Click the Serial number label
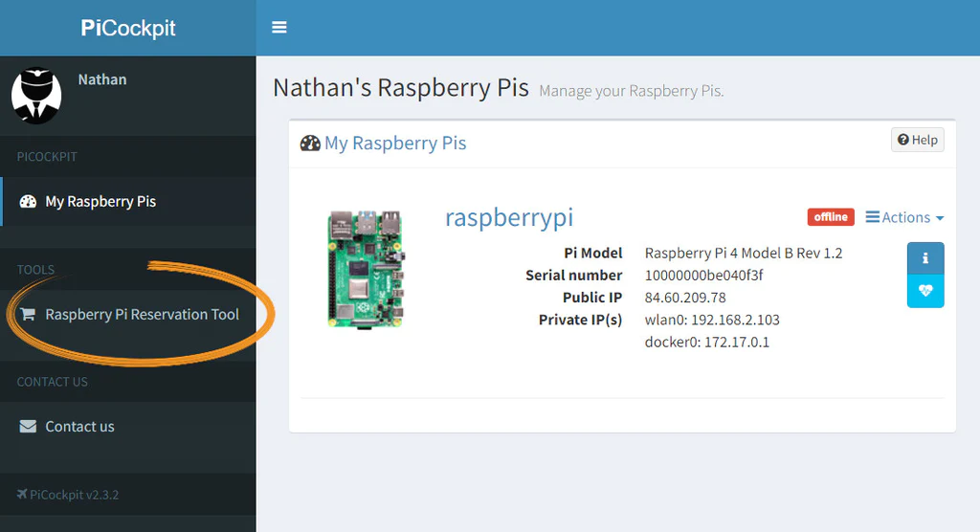 [x=574, y=275]
